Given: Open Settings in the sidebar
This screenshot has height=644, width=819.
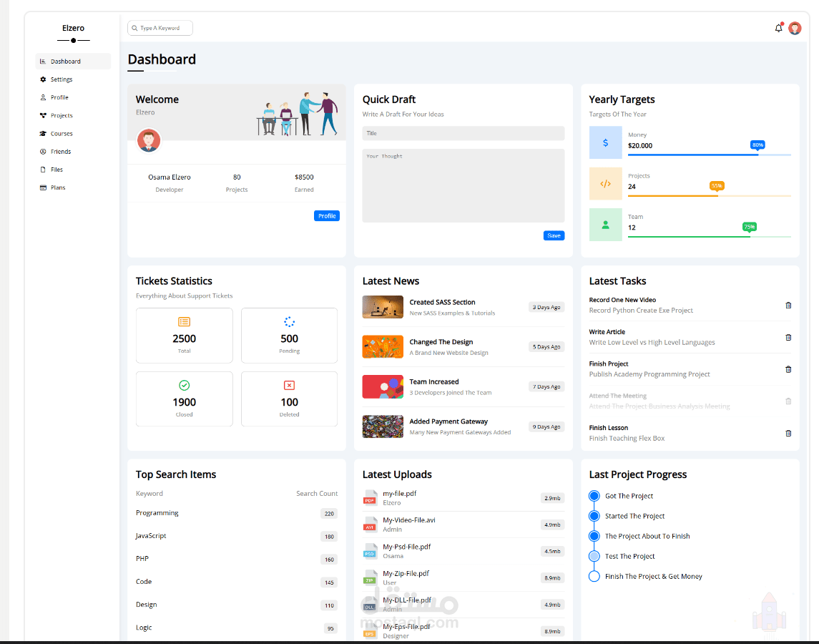Looking at the screenshot, I should 61,79.
